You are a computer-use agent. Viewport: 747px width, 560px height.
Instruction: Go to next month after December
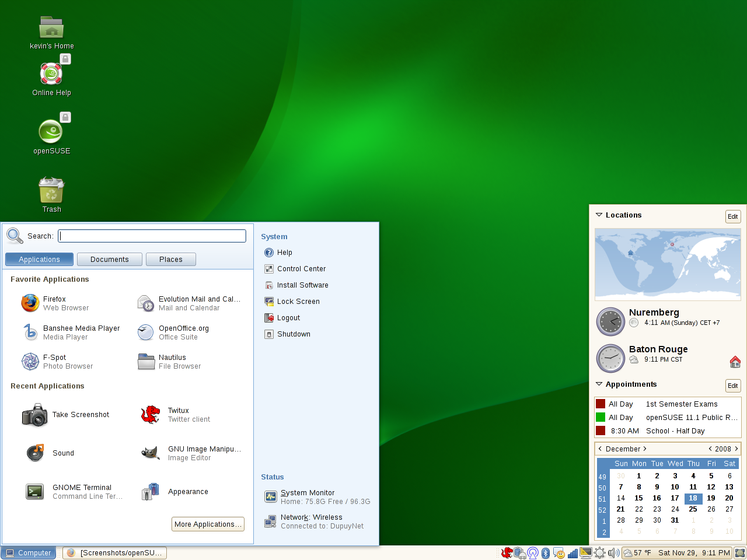(645, 449)
